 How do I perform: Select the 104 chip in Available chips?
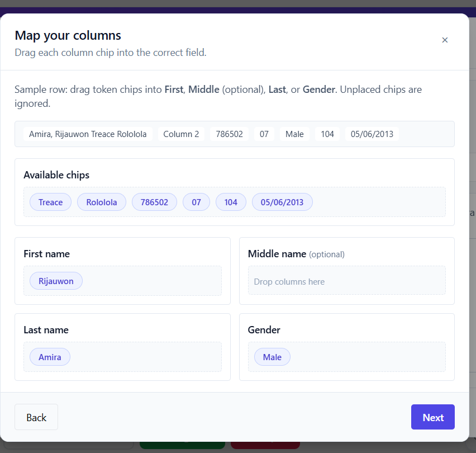[231, 202]
